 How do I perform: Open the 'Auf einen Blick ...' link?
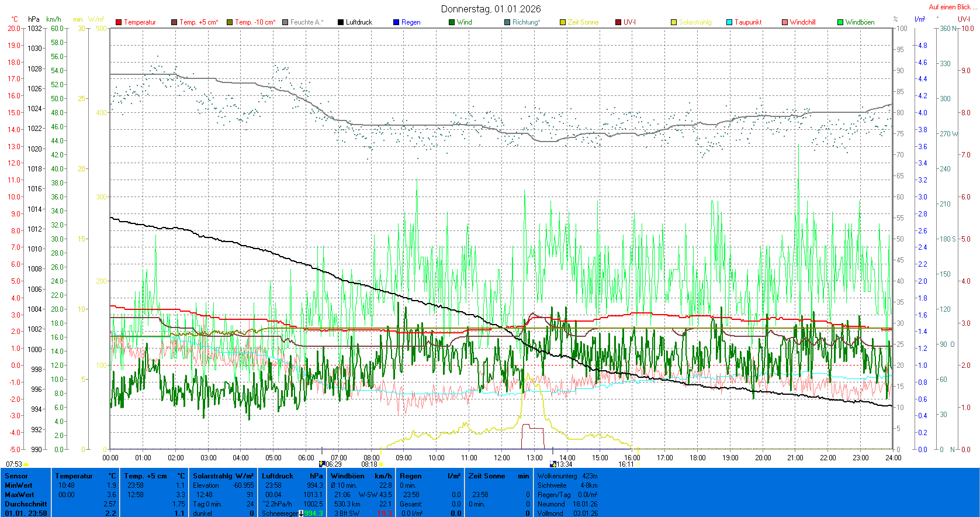point(952,7)
